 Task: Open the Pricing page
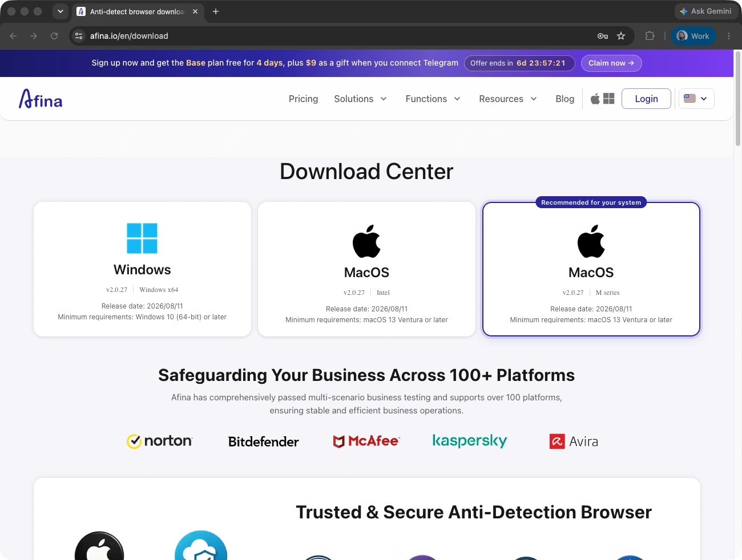pyautogui.click(x=303, y=99)
